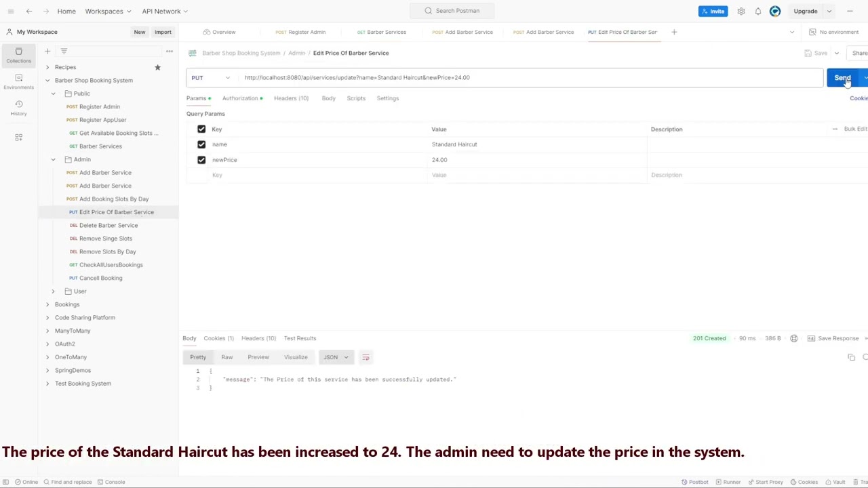The height and width of the screenshot is (488, 868).
Task: Open the Collections sidebar panel
Action: tap(18, 56)
